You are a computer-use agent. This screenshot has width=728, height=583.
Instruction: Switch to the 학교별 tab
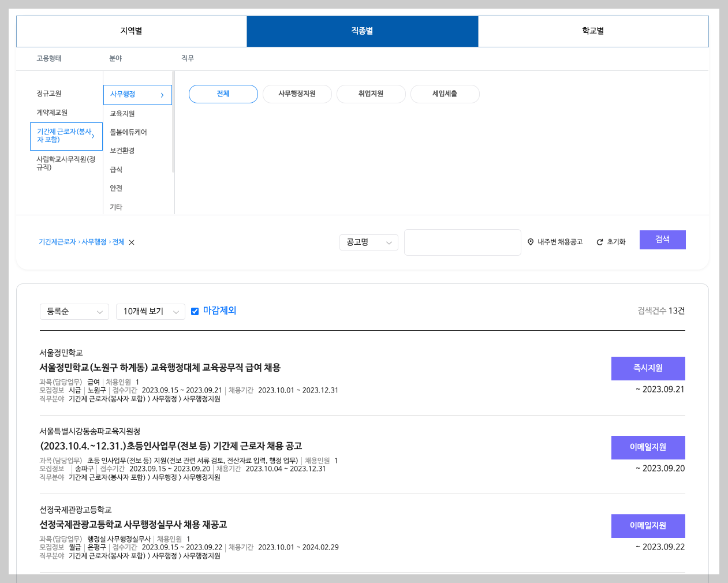593,31
